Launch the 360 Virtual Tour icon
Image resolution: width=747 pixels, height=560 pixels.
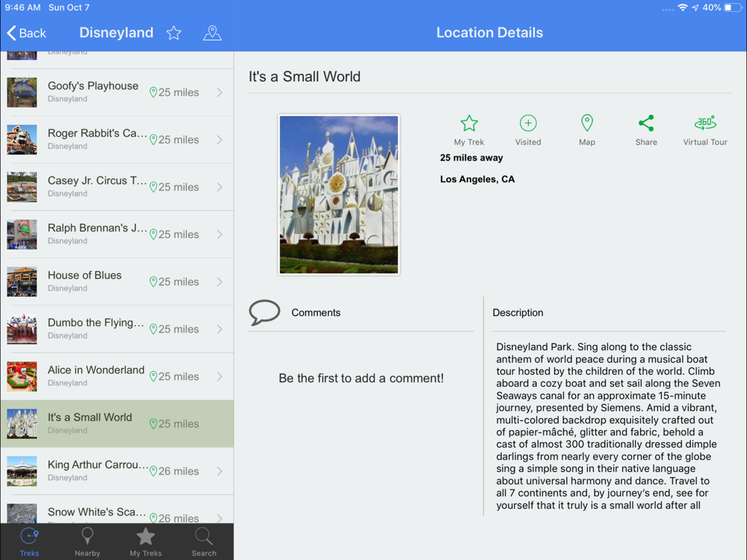point(705,123)
